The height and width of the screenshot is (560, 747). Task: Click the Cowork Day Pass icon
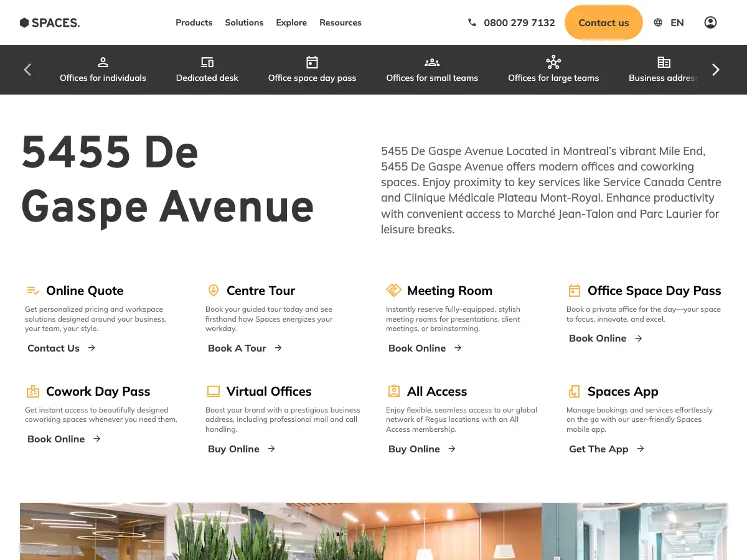(33, 391)
